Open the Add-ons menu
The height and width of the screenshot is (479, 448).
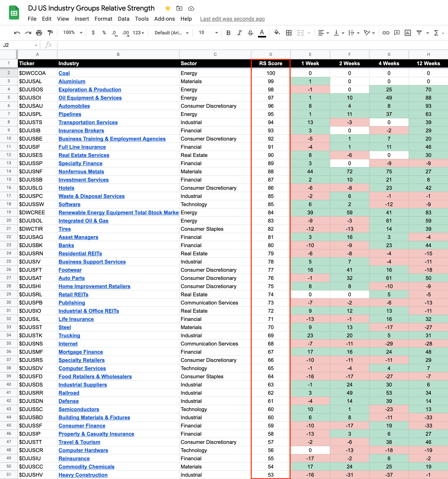pyautogui.click(x=164, y=19)
